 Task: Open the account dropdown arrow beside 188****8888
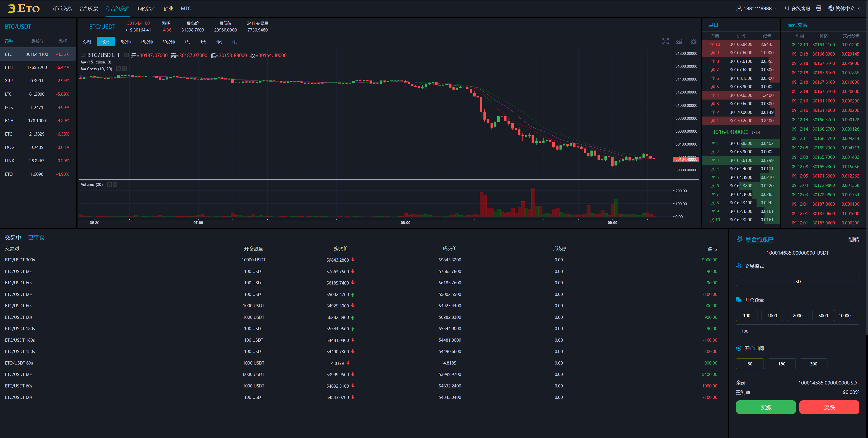tap(776, 8)
